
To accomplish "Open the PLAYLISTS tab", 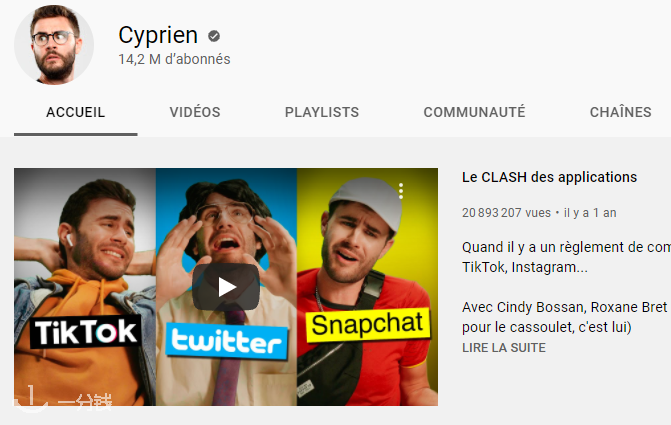I will click(322, 112).
